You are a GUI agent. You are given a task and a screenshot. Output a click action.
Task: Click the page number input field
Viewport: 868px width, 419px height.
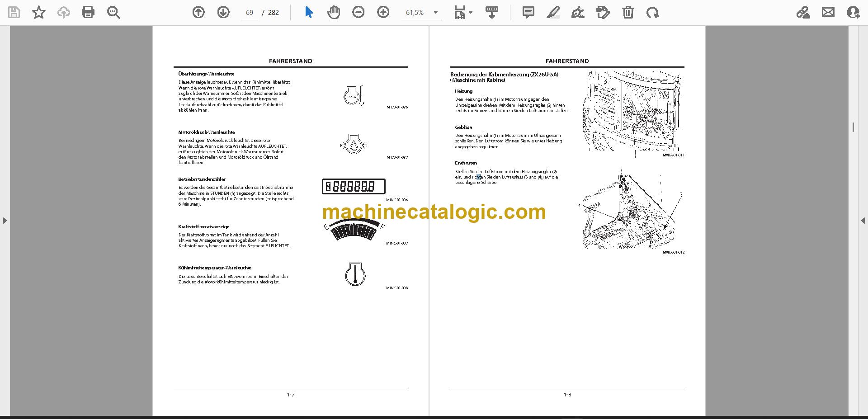pos(250,13)
